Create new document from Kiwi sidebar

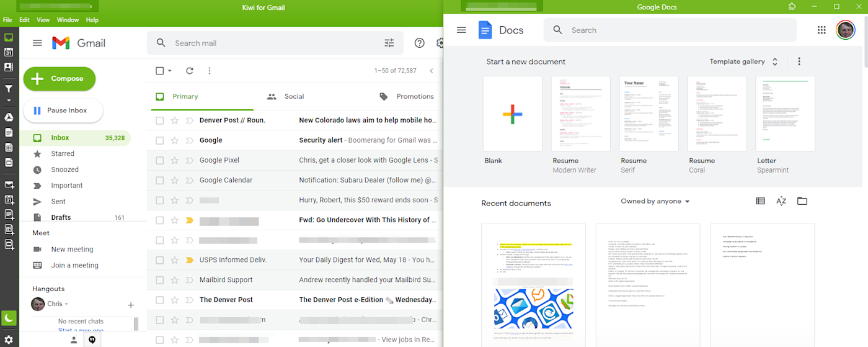coord(9,215)
